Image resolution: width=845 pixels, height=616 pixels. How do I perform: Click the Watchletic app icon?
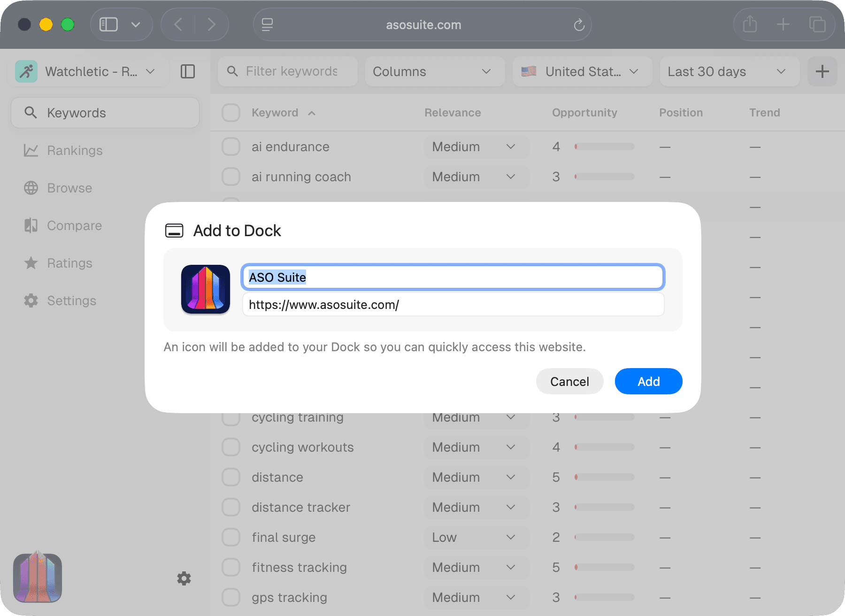coord(26,71)
